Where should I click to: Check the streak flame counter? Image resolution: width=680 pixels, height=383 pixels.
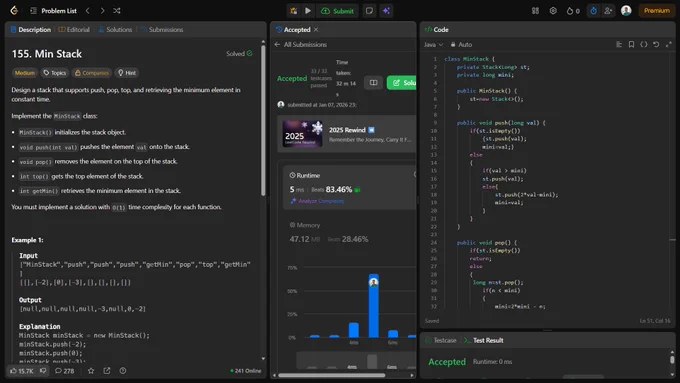[573, 11]
